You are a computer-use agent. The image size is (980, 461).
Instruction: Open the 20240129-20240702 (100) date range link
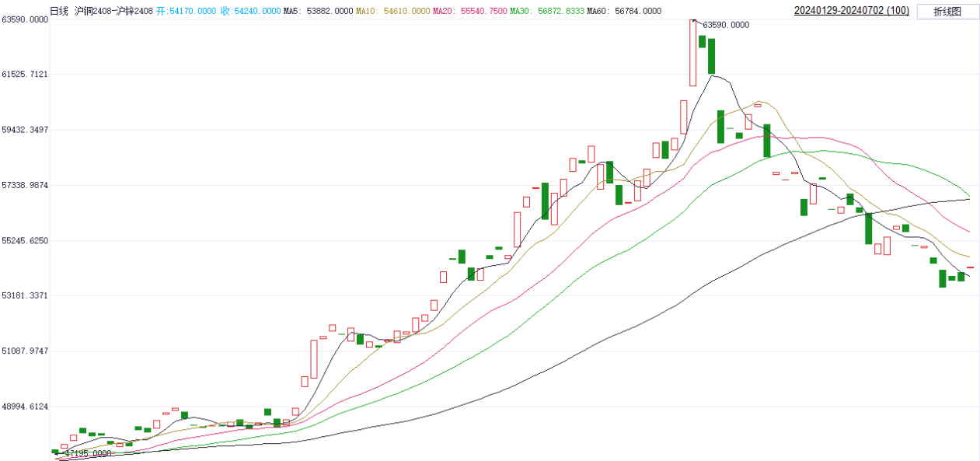pos(852,11)
